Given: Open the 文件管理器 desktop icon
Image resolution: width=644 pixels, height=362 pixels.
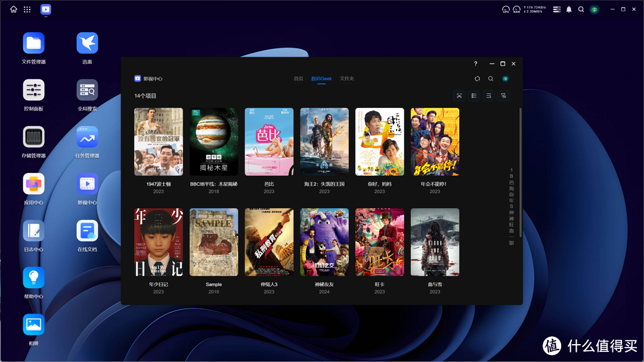Looking at the screenshot, I should tap(33, 43).
